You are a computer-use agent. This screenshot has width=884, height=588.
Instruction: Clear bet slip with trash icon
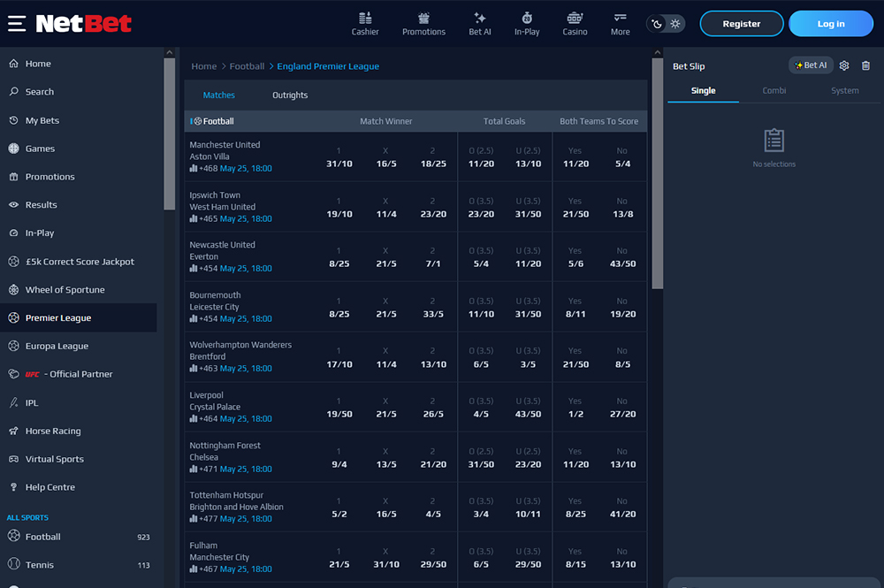click(866, 66)
